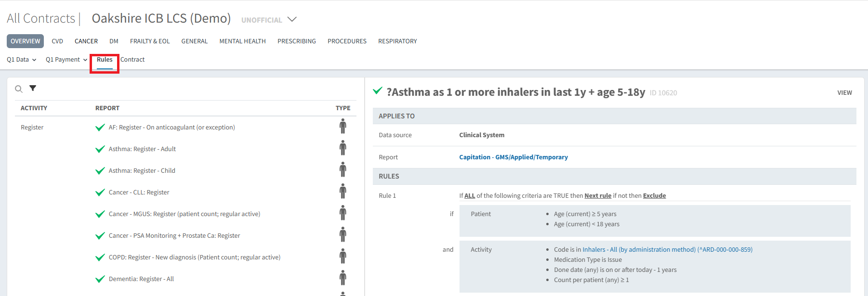The image size is (868, 296).
Task: Open the DM tab
Action: [114, 41]
